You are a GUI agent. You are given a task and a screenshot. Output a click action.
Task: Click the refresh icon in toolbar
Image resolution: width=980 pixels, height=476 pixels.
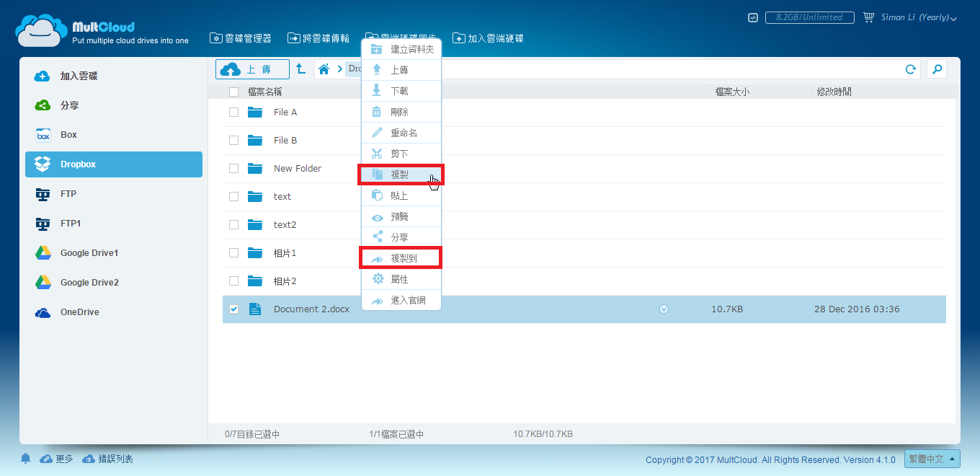click(x=911, y=69)
